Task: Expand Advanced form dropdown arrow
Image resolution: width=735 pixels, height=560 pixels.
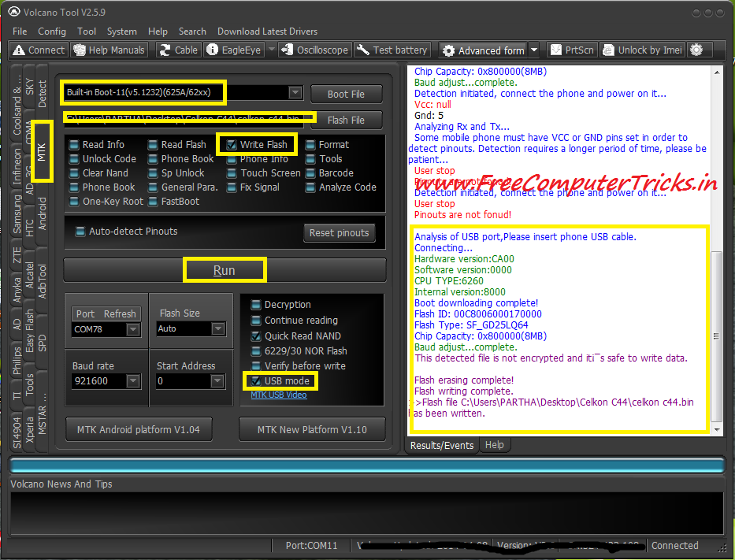Action: click(534, 50)
